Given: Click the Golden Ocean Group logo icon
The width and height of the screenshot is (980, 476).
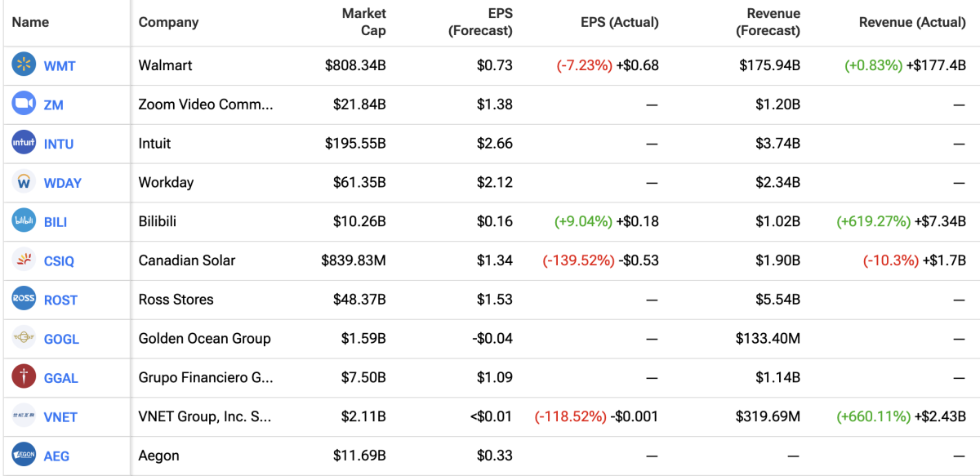Looking at the screenshot, I should tap(24, 338).
